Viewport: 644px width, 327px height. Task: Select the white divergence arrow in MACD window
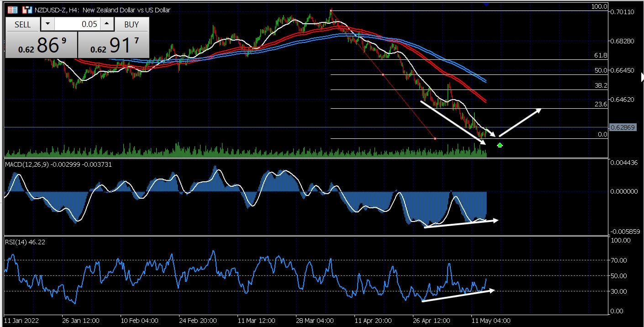(x=460, y=223)
